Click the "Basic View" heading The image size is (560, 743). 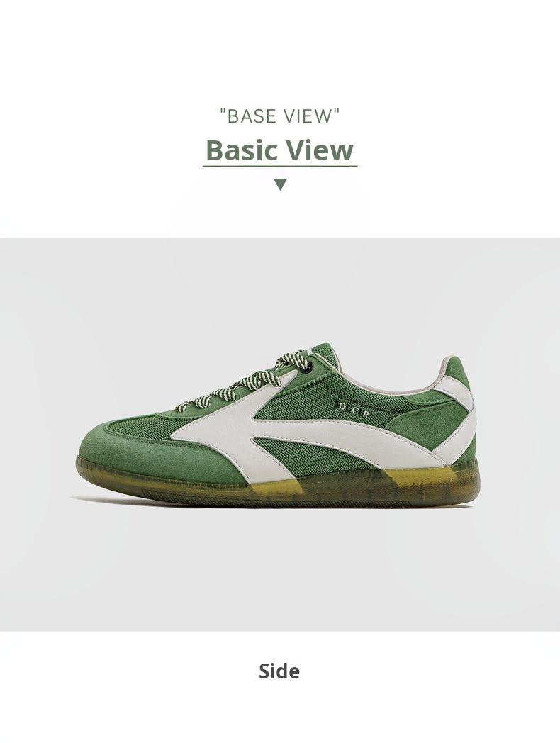280,150
